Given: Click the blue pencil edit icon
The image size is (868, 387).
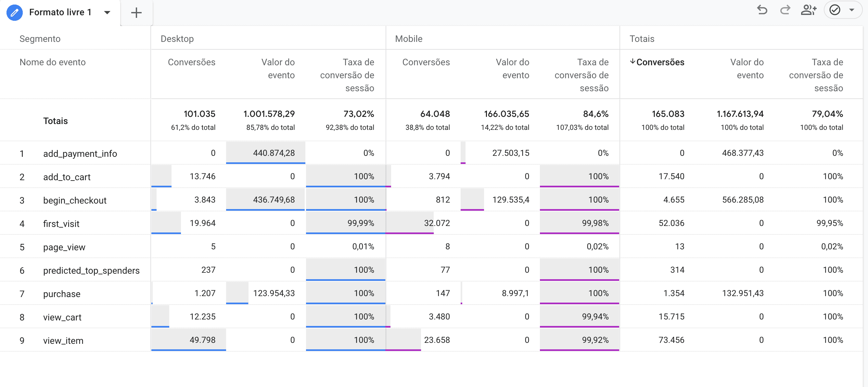Looking at the screenshot, I should point(15,13).
